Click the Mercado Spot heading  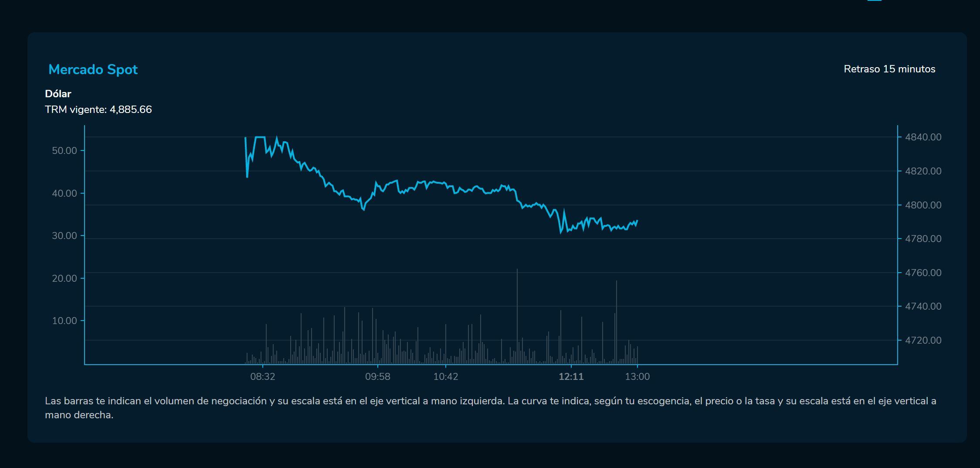93,69
